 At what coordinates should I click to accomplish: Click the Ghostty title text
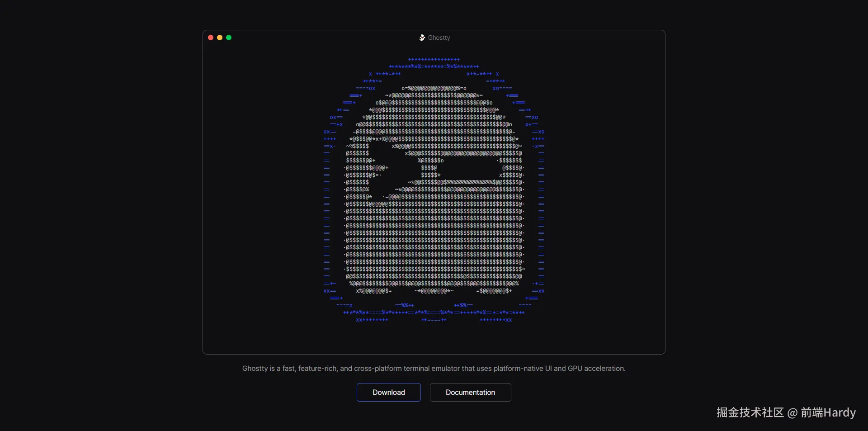click(439, 38)
